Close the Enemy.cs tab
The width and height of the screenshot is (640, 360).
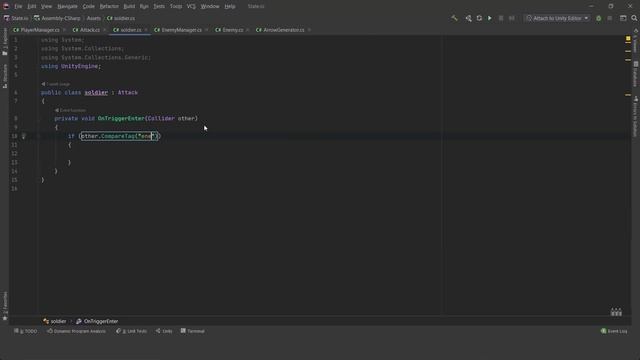click(247, 30)
